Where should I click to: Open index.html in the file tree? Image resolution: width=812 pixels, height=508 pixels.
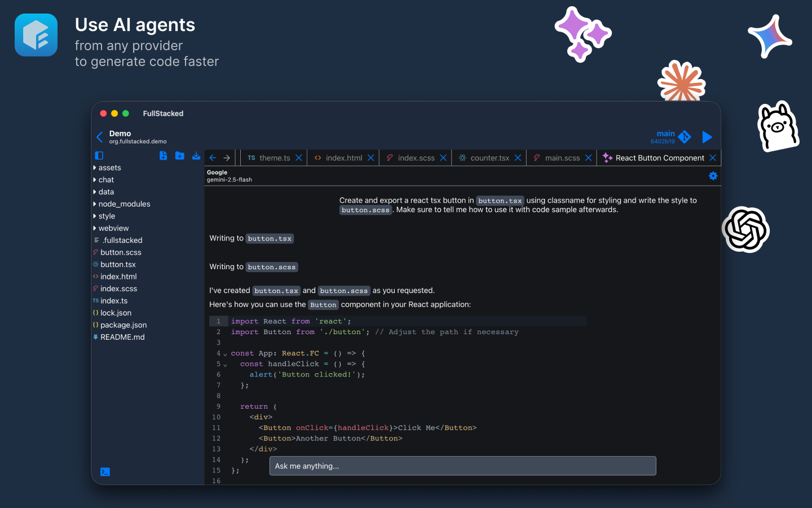coord(115,277)
